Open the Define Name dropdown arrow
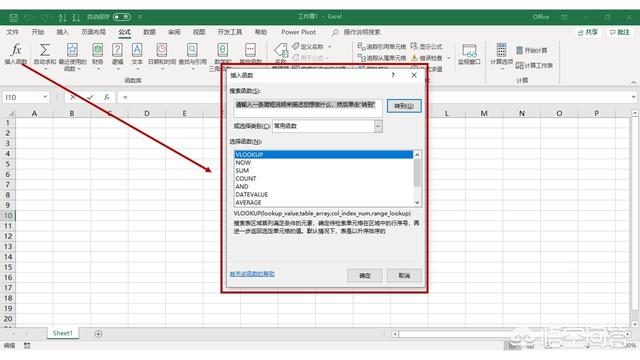640x360 pixels. 329,47
